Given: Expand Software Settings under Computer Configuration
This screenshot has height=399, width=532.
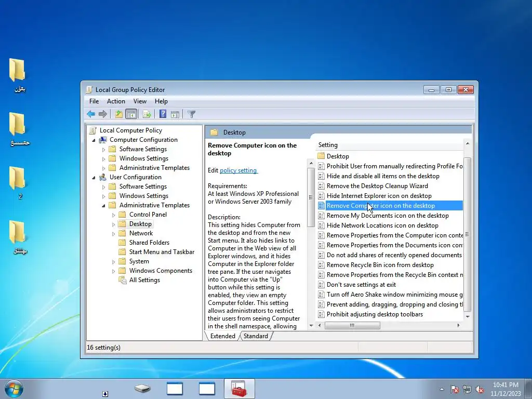Looking at the screenshot, I should pos(103,149).
